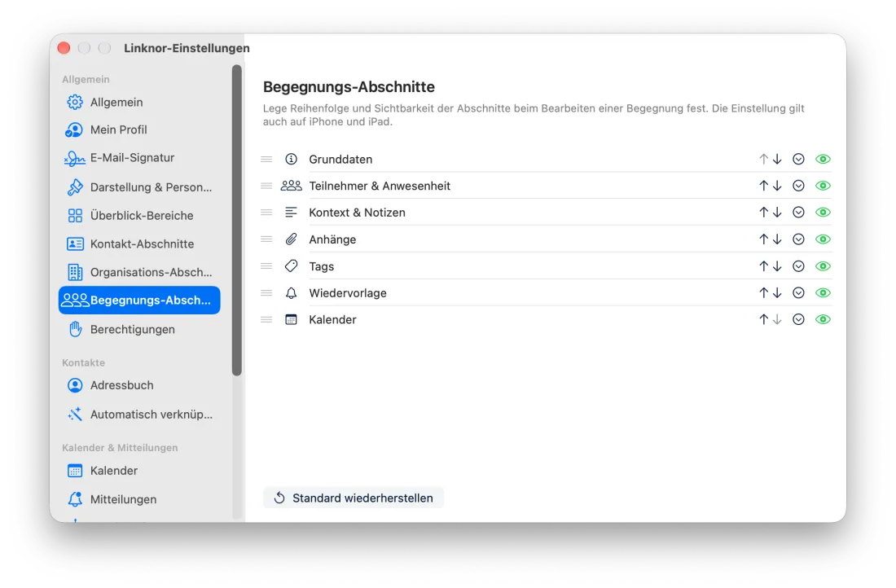Open the Allgemein settings pane
Viewport: 896px width, 588px height.
[139, 103]
